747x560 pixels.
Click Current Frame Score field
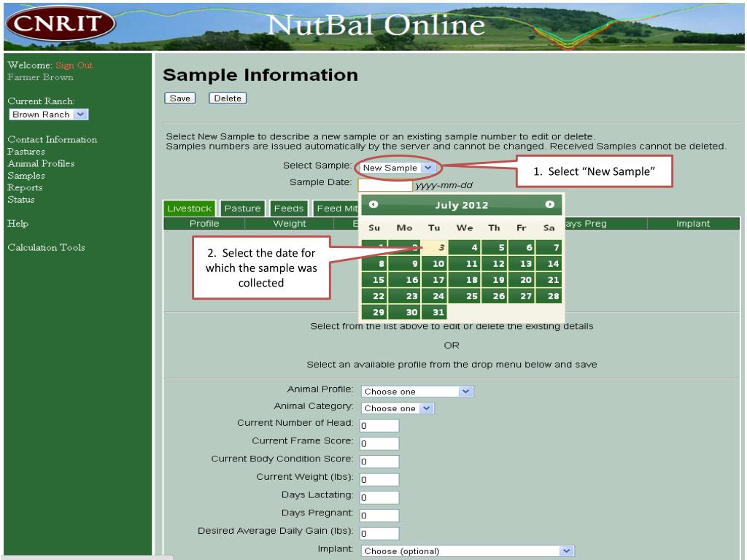click(379, 444)
